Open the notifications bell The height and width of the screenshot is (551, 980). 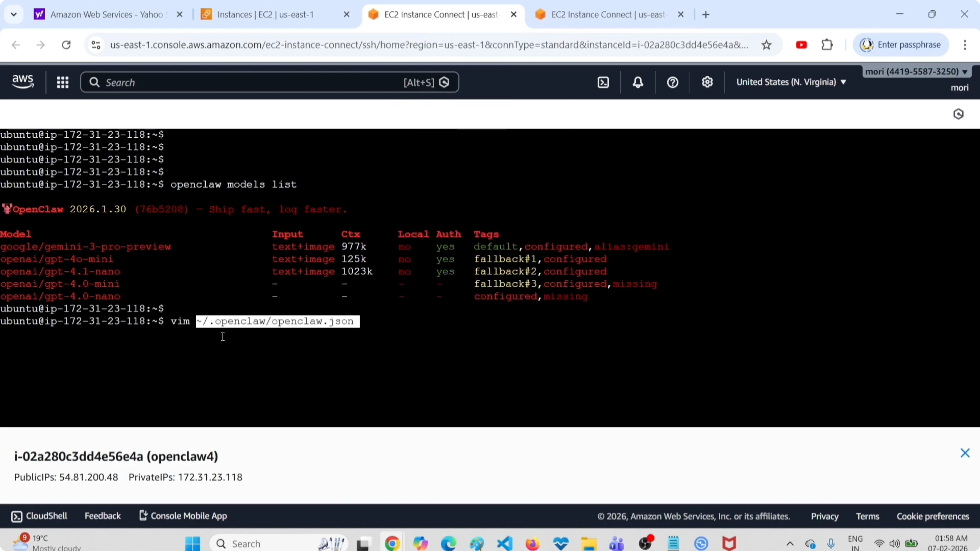(638, 83)
